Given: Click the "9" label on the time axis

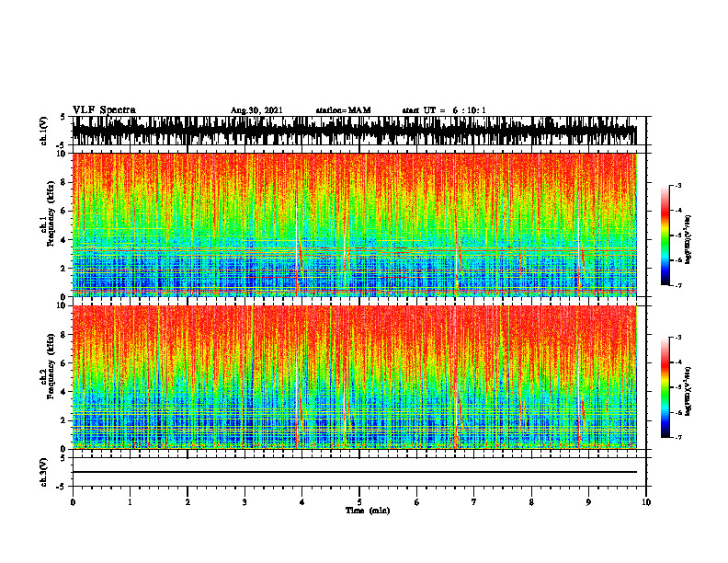Looking at the screenshot, I should [x=588, y=502].
